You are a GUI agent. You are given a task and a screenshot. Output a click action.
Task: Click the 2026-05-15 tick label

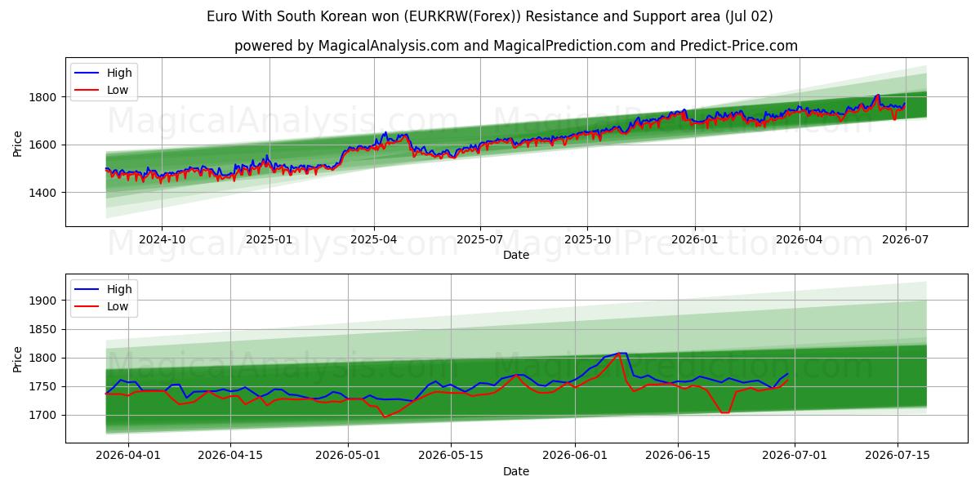451,456
